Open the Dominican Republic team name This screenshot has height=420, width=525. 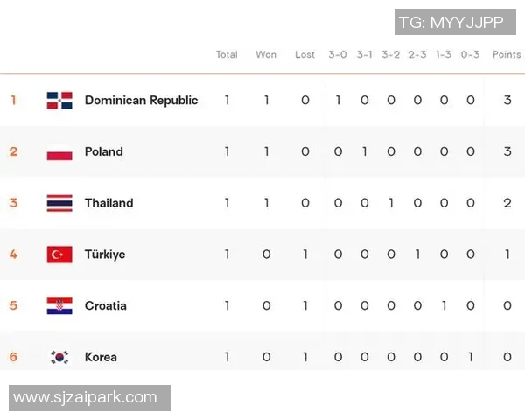click(141, 100)
